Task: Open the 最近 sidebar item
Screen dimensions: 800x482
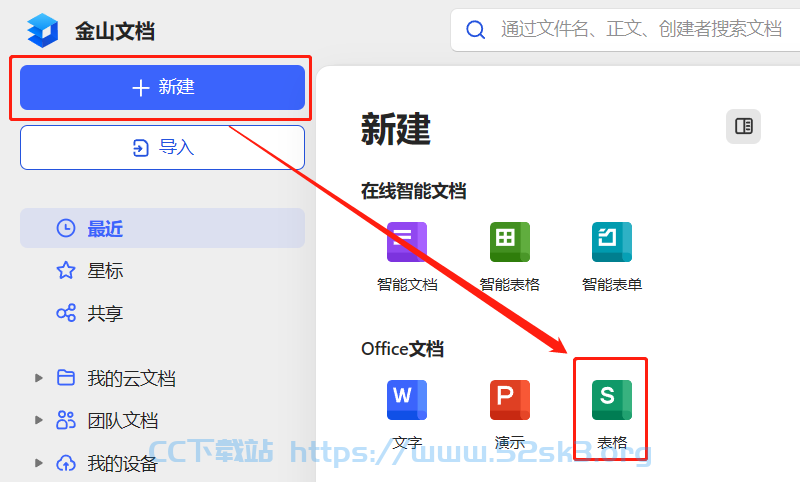Action: pyautogui.click(x=162, y=228)
